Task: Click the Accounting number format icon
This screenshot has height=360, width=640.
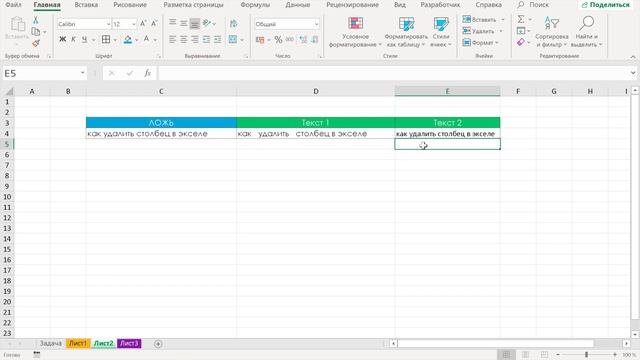Action: click(260, 40)
